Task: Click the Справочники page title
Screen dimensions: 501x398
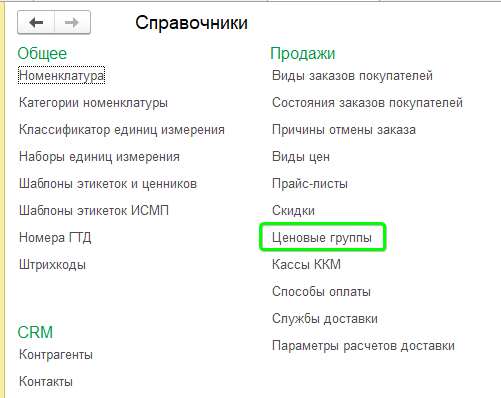Action: tap(191, 23)
